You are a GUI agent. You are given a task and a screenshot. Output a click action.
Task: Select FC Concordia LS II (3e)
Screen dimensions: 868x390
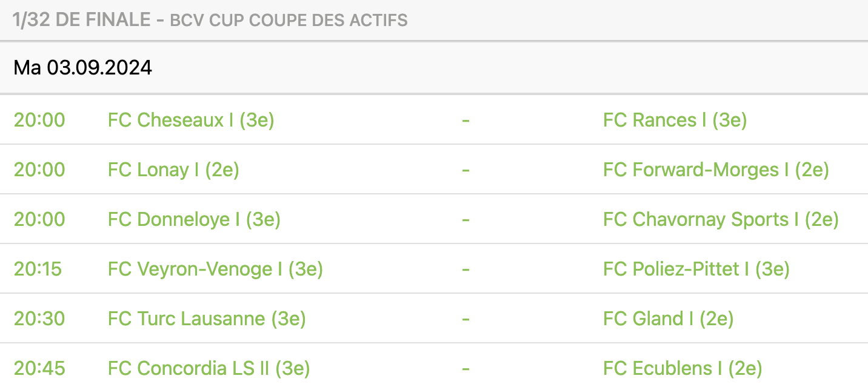pyautogui.click(x=209, y=368)
